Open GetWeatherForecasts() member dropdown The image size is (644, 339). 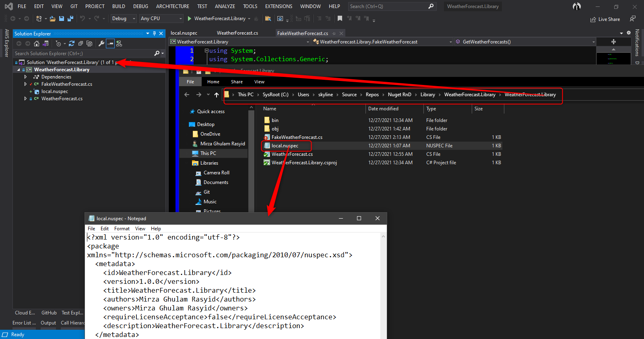[x=525, y=42]
